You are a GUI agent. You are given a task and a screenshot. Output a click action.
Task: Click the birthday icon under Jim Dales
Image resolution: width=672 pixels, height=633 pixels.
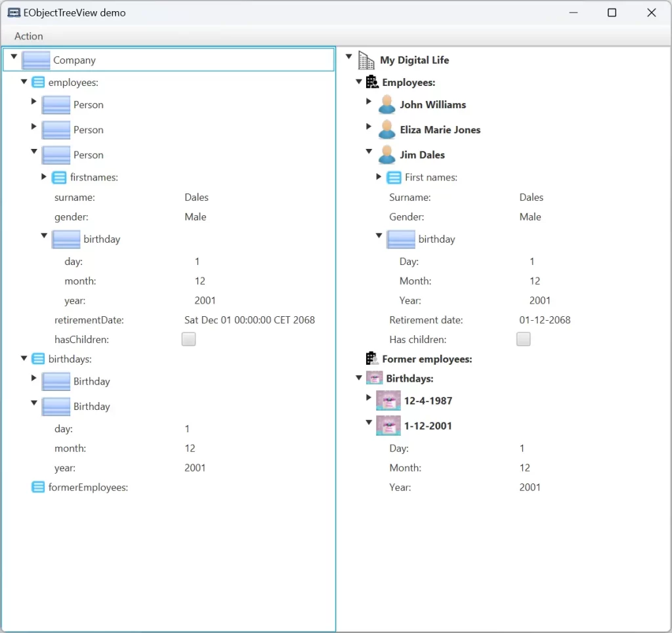point(401,239)
